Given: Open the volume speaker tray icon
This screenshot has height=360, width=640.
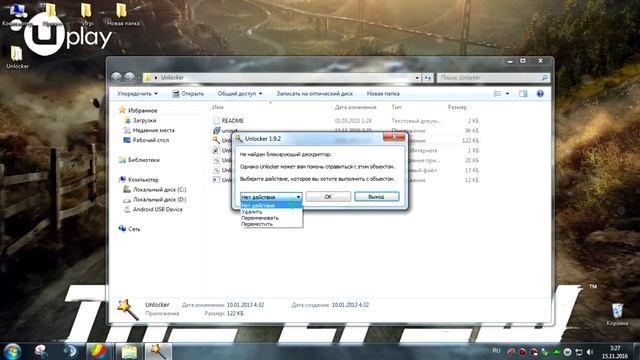Looking at the screenshot, I should 589,352.
